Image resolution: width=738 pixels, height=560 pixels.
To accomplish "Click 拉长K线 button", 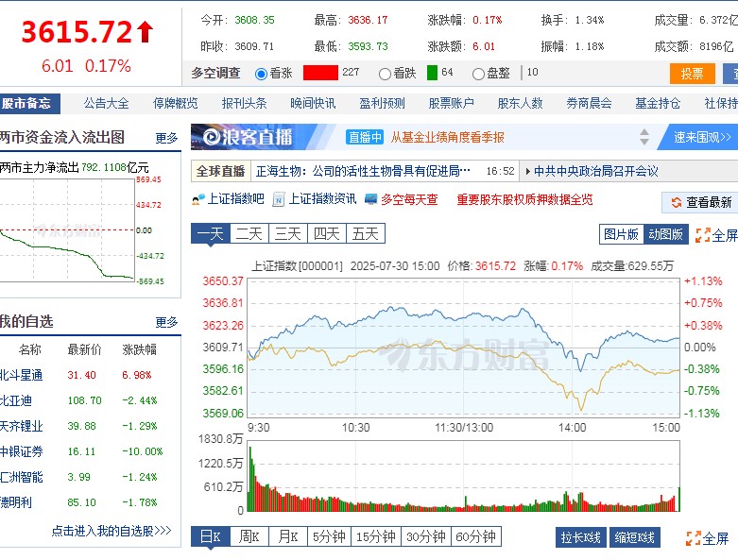I will [x=581, y=537].
